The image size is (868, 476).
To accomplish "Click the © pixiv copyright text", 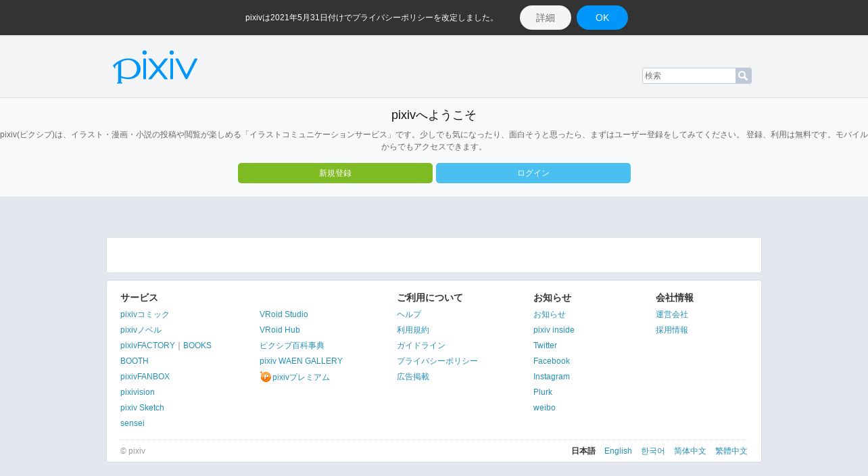I will (x=132, y=451).
